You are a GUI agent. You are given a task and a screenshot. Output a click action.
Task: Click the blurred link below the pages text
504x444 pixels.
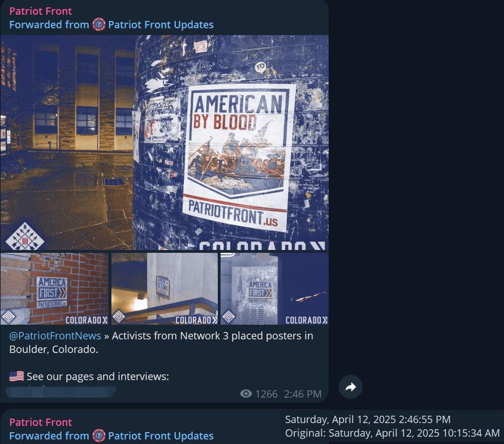tap(61, 392)
